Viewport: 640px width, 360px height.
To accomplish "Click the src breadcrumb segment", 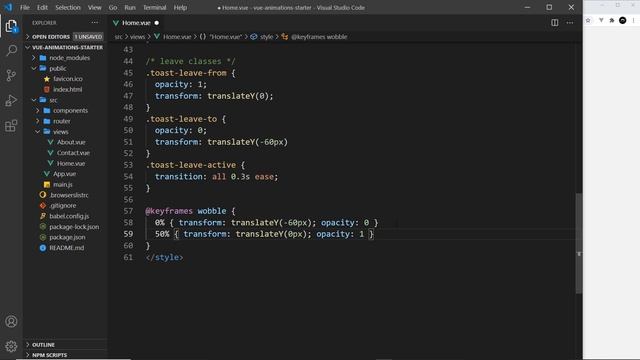I will 118,37.
